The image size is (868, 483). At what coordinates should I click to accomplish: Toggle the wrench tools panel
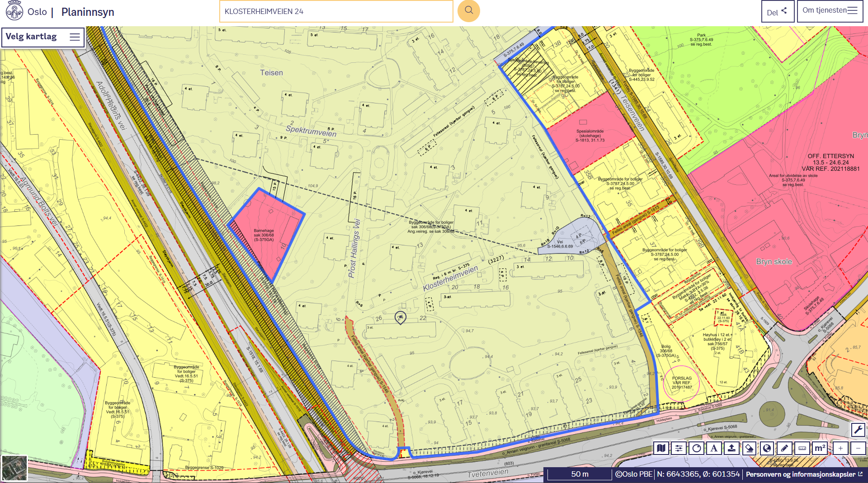[x=858, y=430]
